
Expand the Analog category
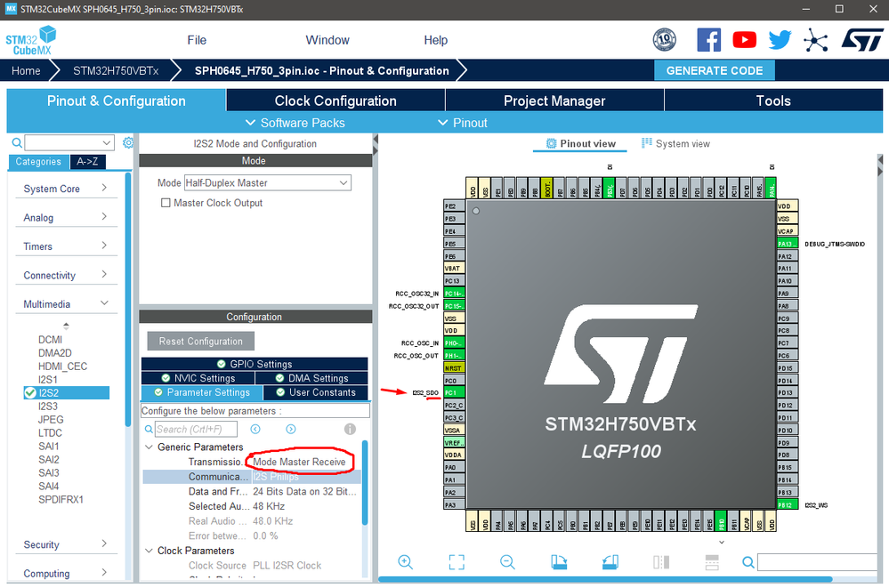pyautogui.click(x=66, y=217)
